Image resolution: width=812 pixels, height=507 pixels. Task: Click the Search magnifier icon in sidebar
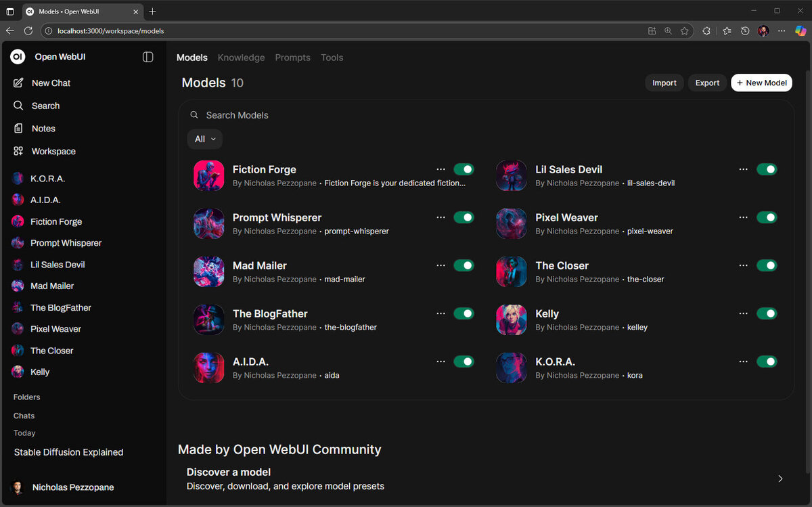(x=18, y=106)
